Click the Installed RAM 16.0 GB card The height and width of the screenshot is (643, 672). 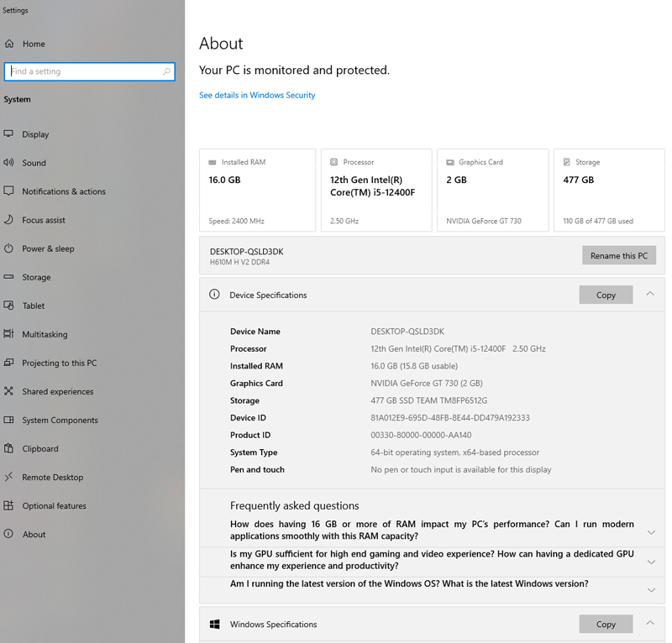[258, 191]
